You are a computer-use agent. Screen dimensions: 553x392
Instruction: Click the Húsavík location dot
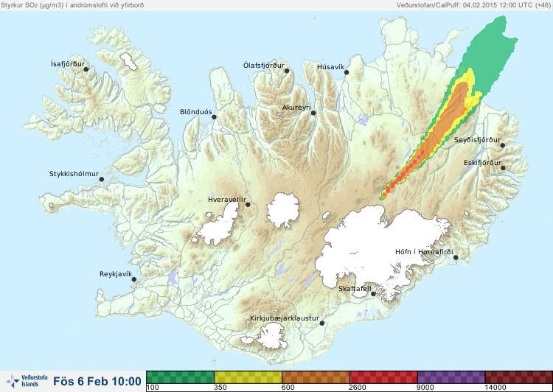(x=347, y=72)
